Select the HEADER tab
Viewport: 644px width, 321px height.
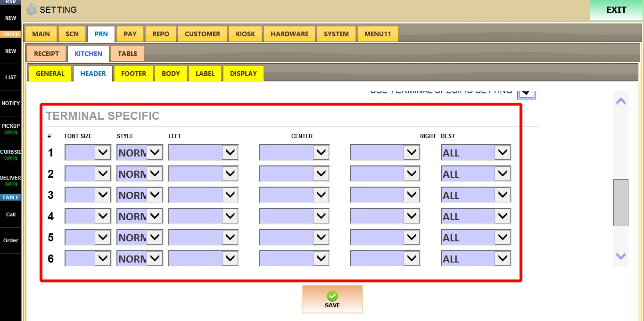coord(93,74)
